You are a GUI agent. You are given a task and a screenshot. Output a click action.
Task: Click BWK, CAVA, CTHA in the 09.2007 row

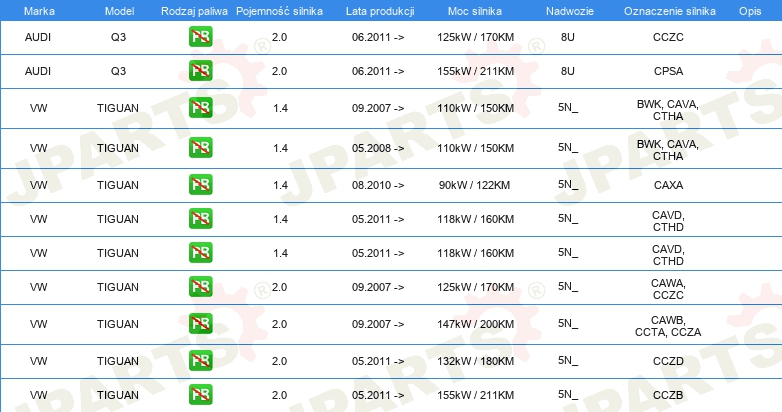coord(668,110)
